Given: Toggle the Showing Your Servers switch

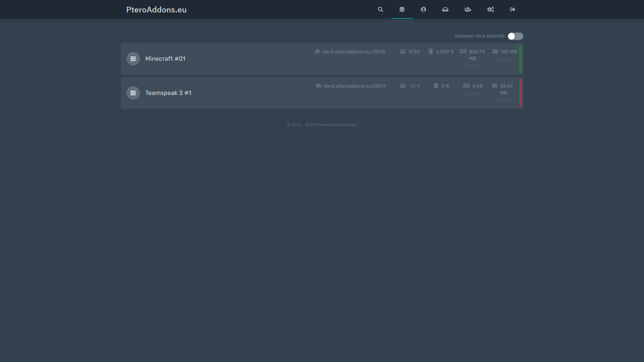Looking at the screenshot, I should (x=515, y=36).
